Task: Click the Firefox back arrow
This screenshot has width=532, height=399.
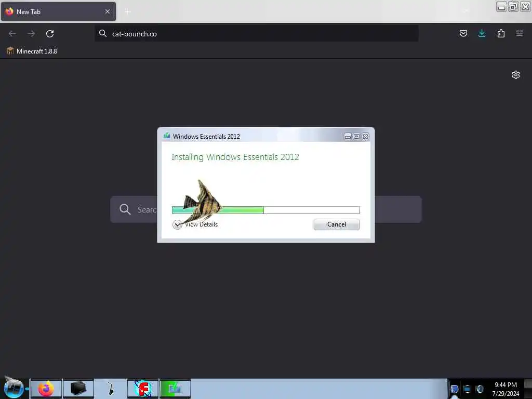Action: pos(12,34)
